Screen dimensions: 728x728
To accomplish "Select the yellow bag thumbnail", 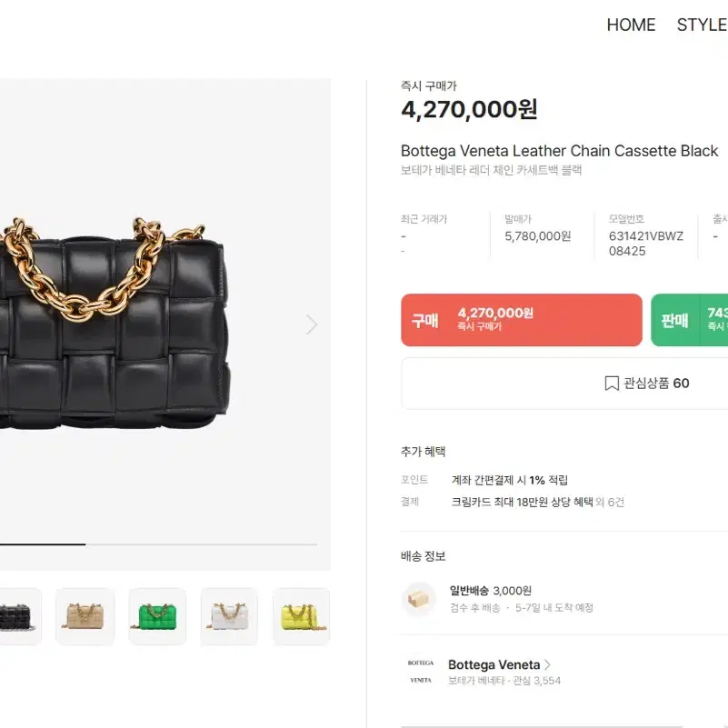I will click(302, 616).
